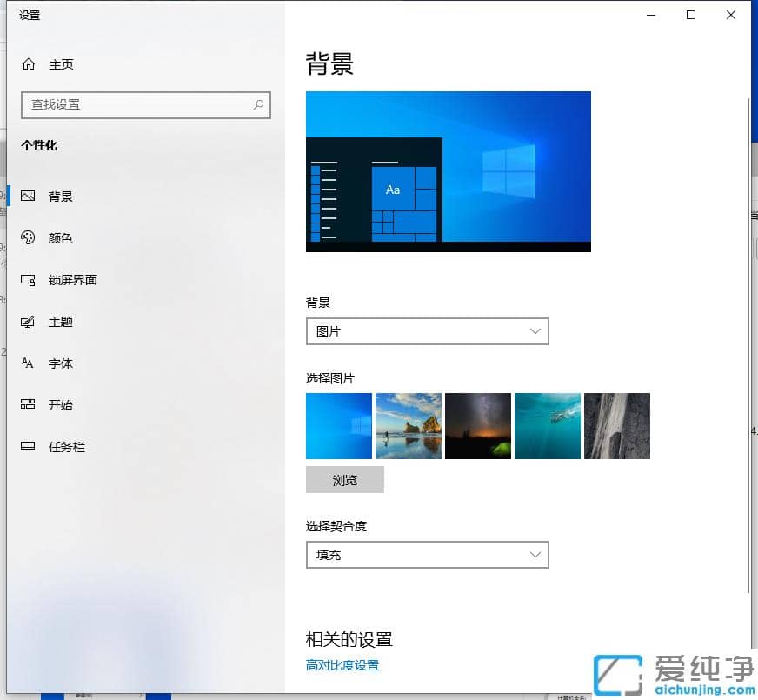Open the 背景 (Background) settings icon
The image size is (758, 700).
(28, 196)
